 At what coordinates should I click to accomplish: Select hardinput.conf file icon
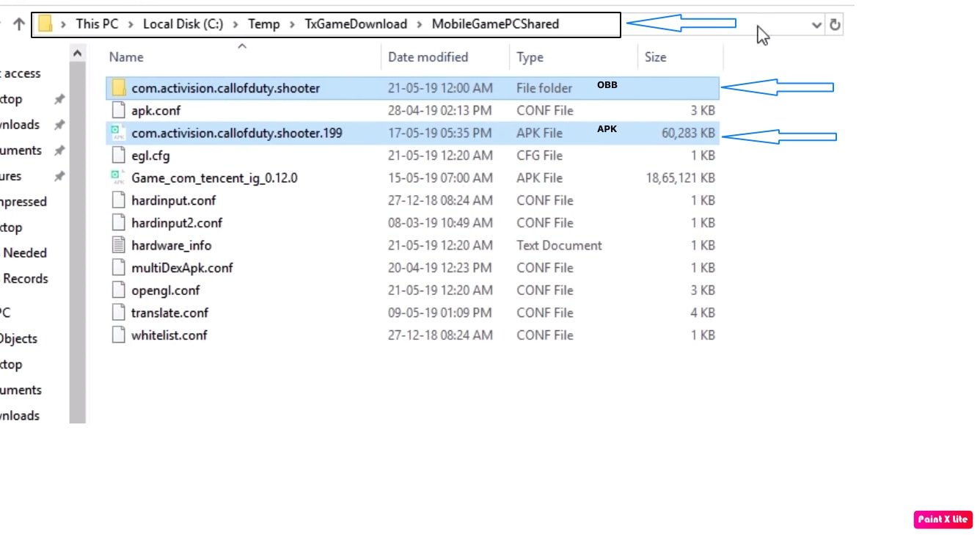119,200
